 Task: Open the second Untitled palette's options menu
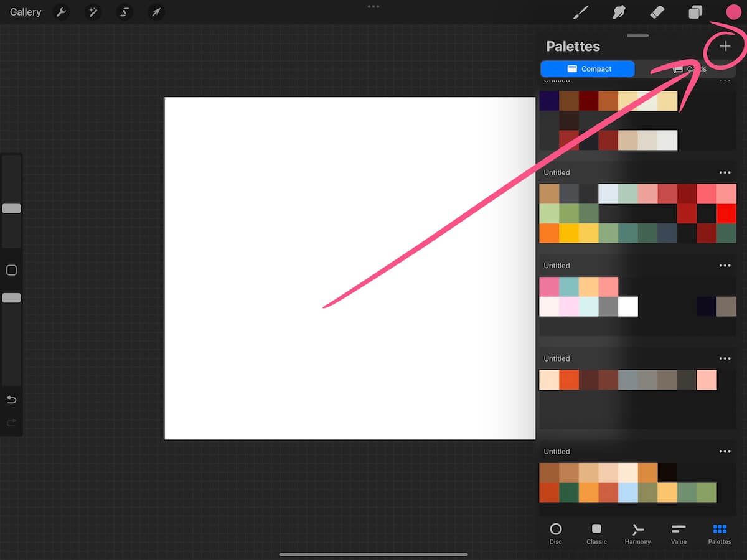[725, 172]
